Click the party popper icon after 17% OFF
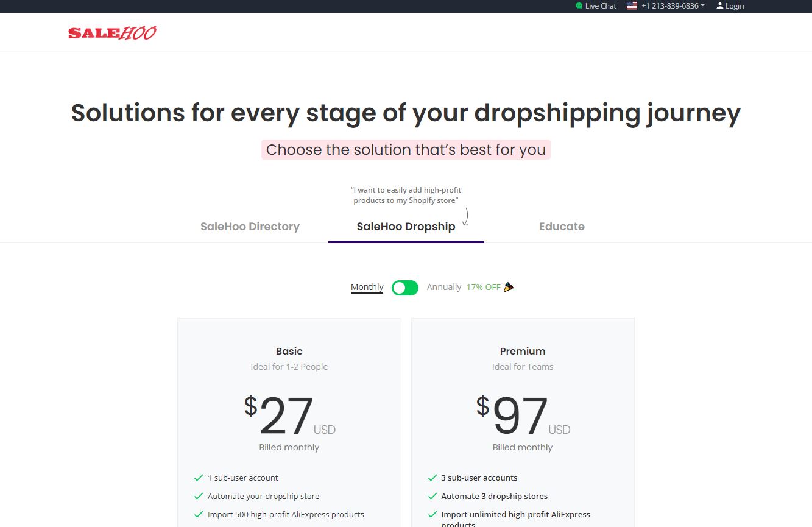Image resolution: width=812 pixels, height=527 pixels. point(509,287)
